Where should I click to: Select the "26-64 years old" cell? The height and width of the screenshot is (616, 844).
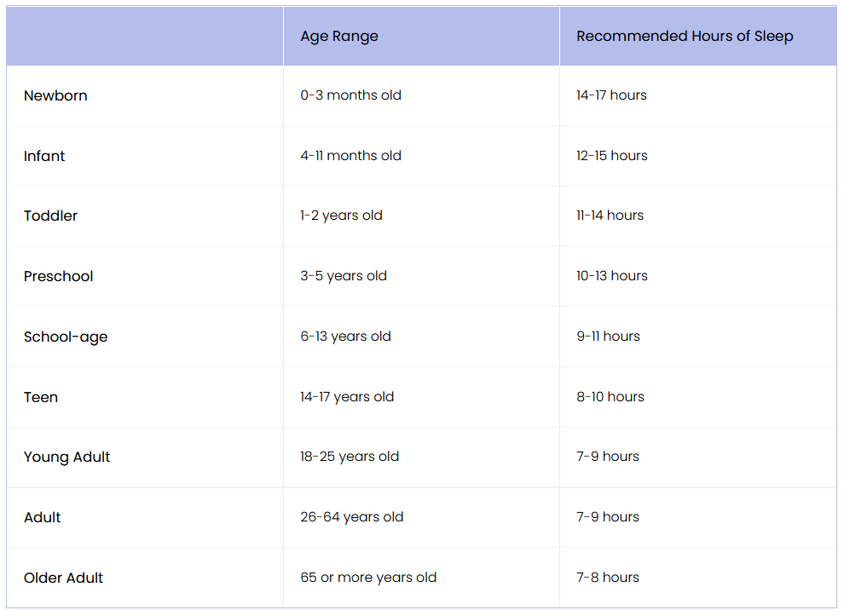click(352, 517)
